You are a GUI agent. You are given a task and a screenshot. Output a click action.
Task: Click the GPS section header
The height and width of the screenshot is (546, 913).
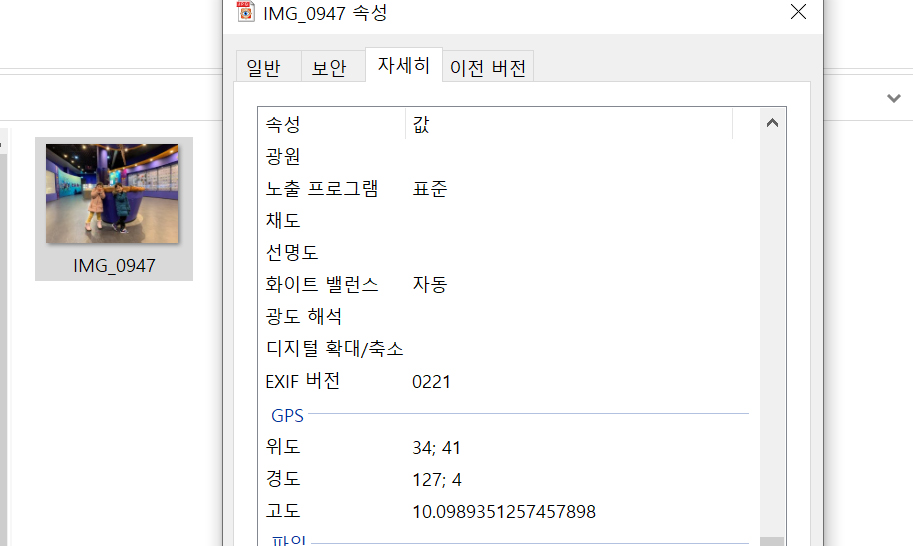(x=287, y=416)
